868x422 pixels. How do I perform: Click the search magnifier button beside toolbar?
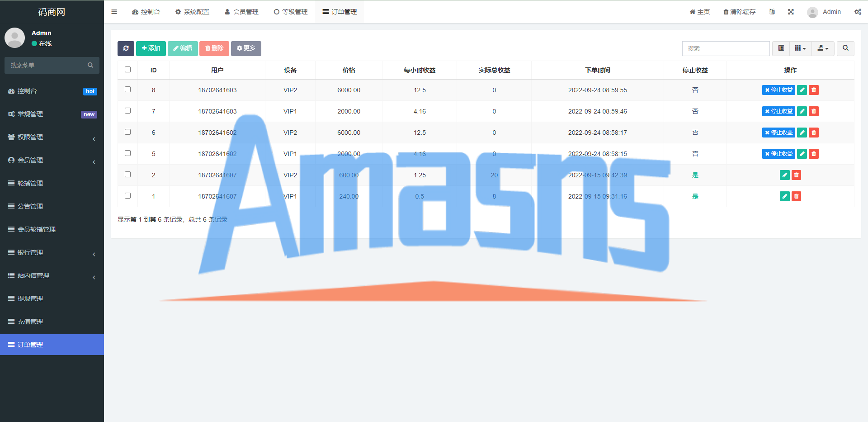[x=845, y=48]
